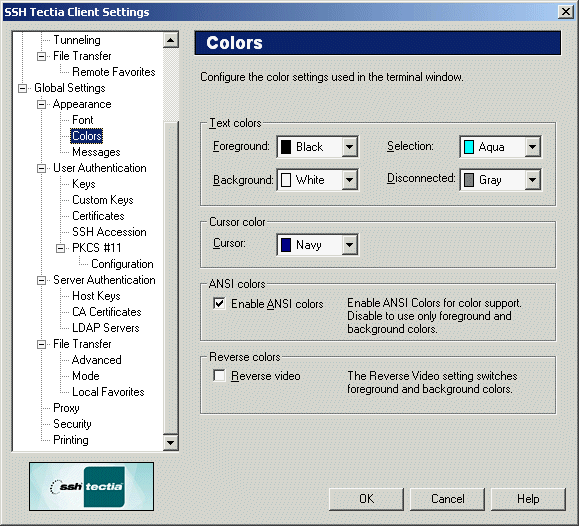The image size is (579, 526).
Task: Collapse File Transfer node above Remote Favorites
Action: 41,56
